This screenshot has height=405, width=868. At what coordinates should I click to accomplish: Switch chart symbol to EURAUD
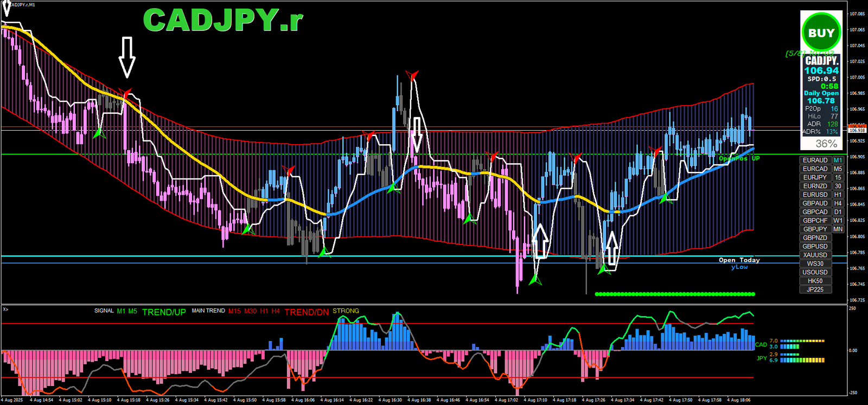pos(815,160)
